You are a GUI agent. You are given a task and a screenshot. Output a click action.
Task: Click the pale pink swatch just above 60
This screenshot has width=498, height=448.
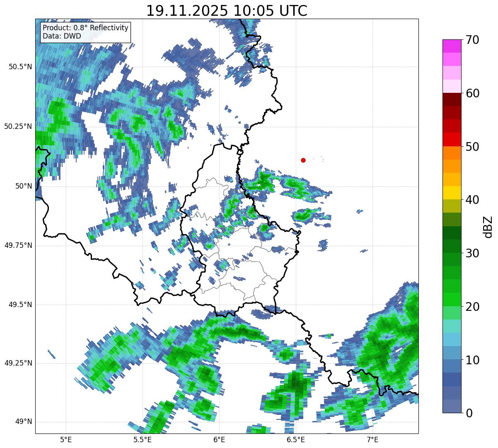(452, 86)
